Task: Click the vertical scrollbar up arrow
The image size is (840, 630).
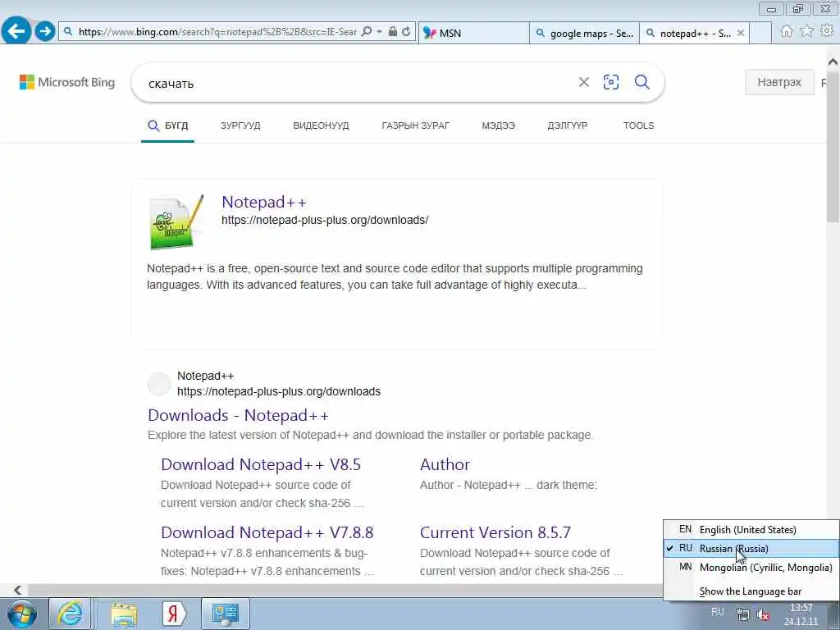Action: point(833,62)
